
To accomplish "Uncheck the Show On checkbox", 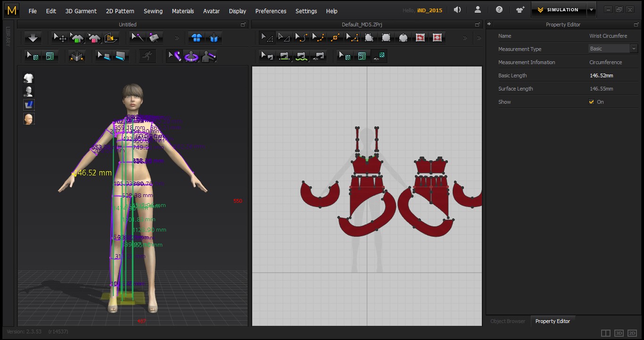I will (x=591, y=102).
